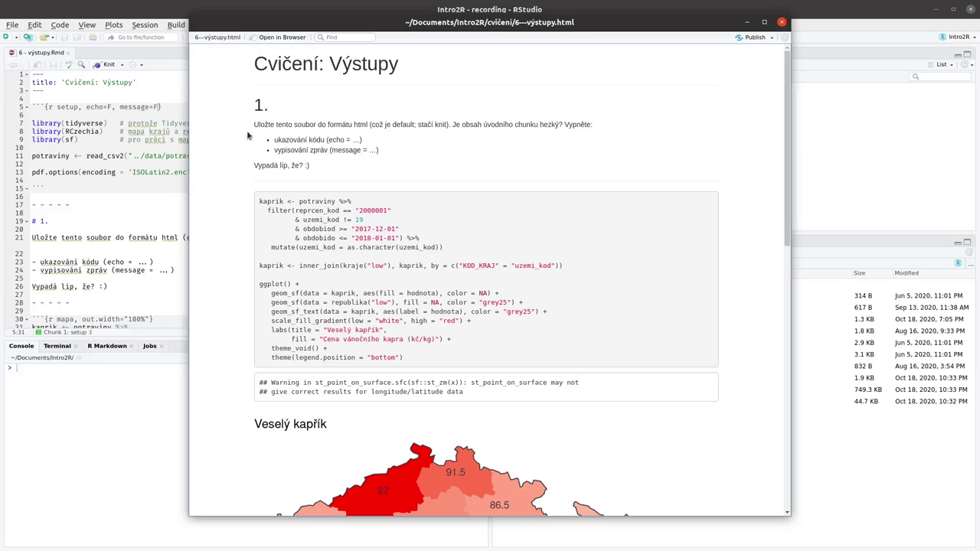Minimize the Environment pane
980x551 pixels.
pyautogui.click(x=958, y=54)
